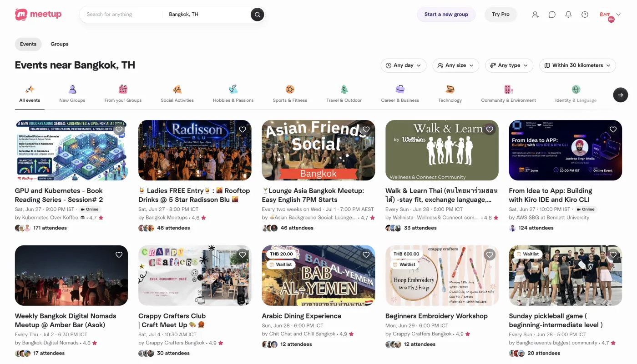Click the Bab Al-Yemen event thumbnail
The width and height of the screenshot is (637, 364).
318,275
